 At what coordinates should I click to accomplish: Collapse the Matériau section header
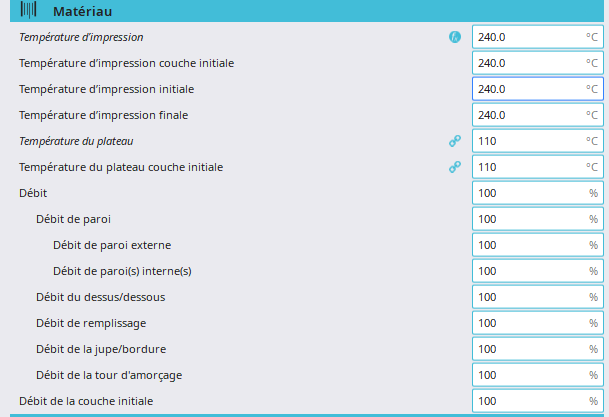click(x=300, y=11)
